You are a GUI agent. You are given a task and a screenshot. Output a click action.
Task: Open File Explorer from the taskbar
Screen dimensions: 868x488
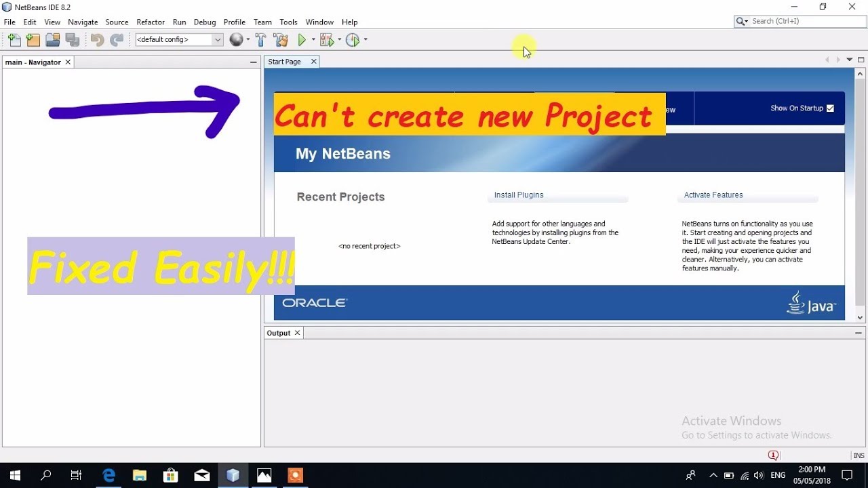tap(140, 475)
